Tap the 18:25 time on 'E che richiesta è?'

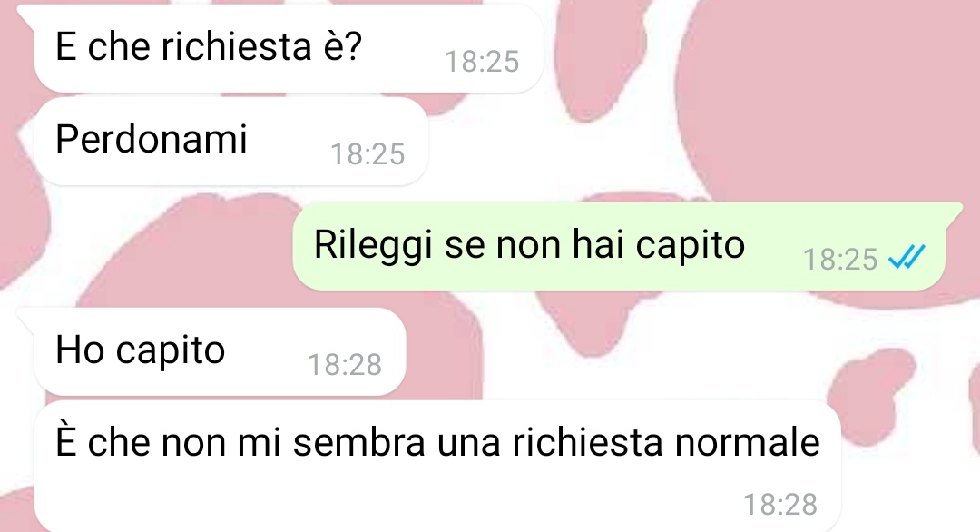tap(481, 62)
